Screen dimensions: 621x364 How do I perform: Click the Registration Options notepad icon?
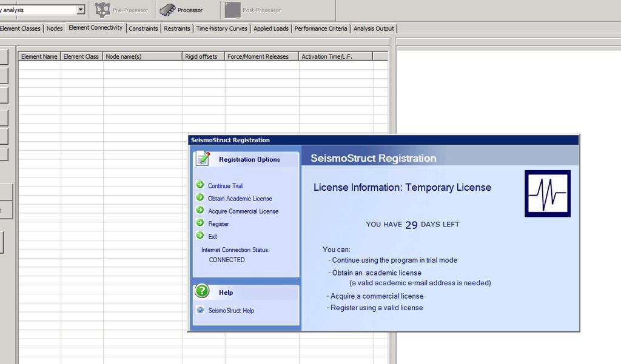pyautogui.click(x=203, y=158)
